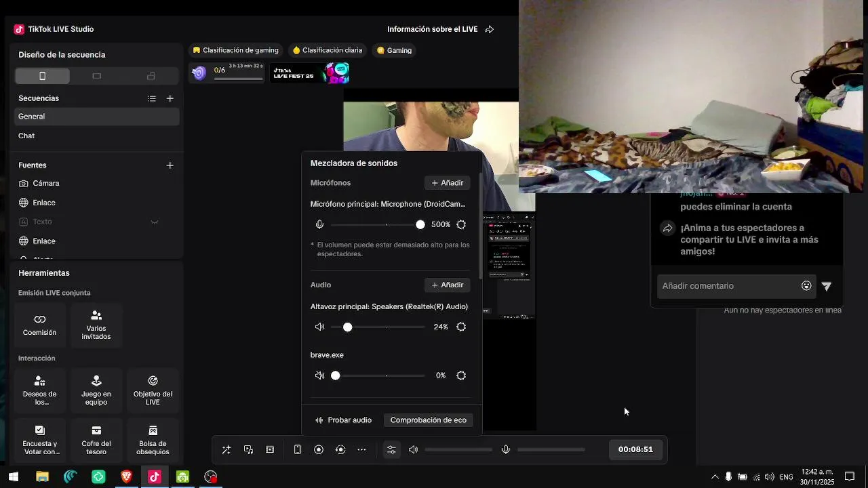The width and height of the screenshot is (868, 488).
Task: Select the second Enlace source
Action: tap(97, 241)
